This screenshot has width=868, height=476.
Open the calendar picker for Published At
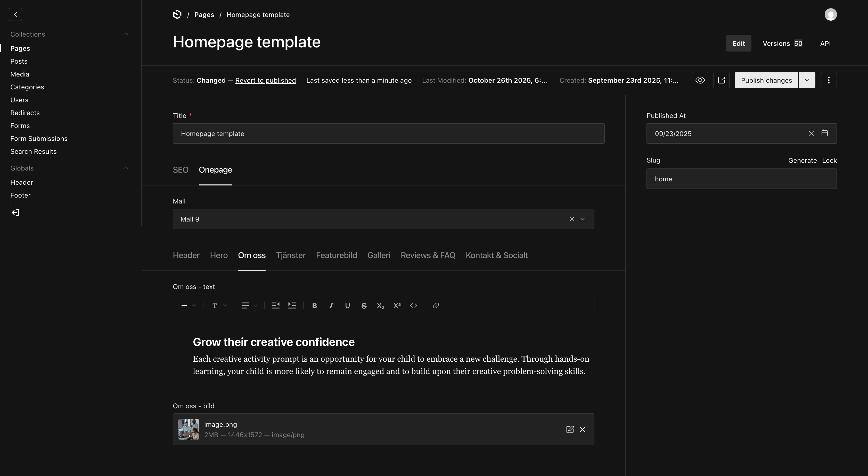pyautogui.click(x=824, y=133)
